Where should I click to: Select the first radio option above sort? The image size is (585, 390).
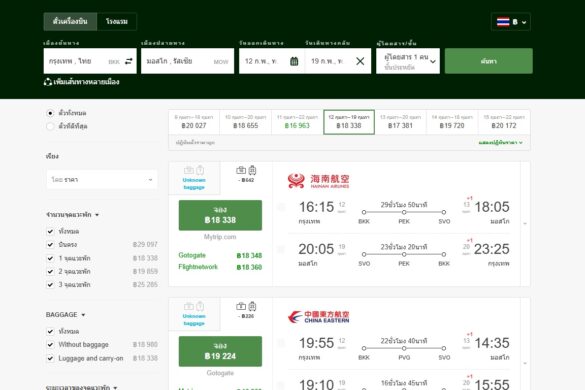(50, 113)
